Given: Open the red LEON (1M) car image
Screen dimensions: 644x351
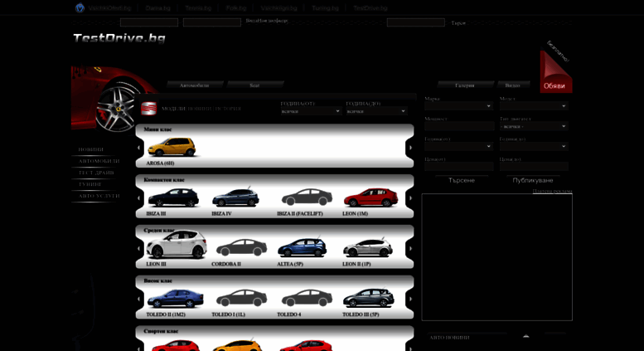Looking at the screenshot, I should (370, 197).
